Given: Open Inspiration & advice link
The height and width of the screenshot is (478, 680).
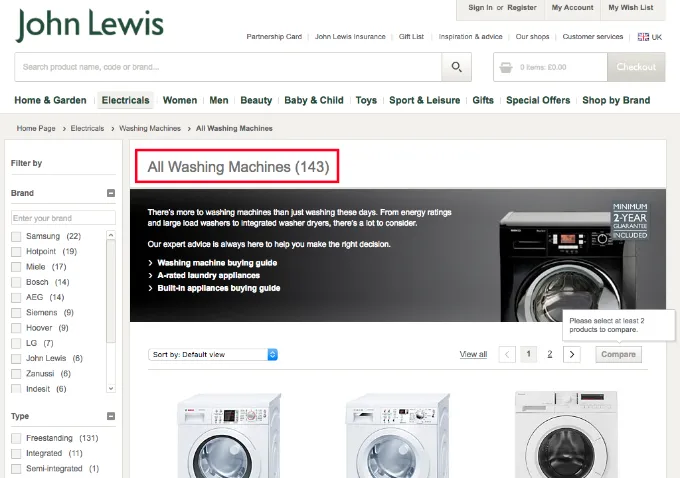Looking at the screenshot, I should tap(470, 37).
